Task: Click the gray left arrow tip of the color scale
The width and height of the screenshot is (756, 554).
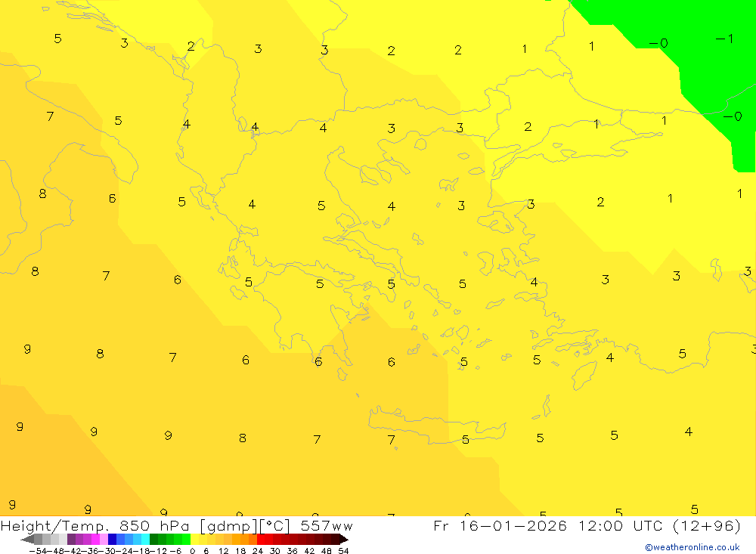Action: [x=27, y=540]
